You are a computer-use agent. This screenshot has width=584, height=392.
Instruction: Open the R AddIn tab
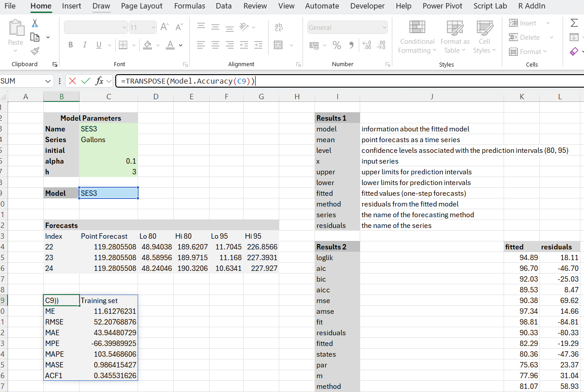click(x=532, y=6)
